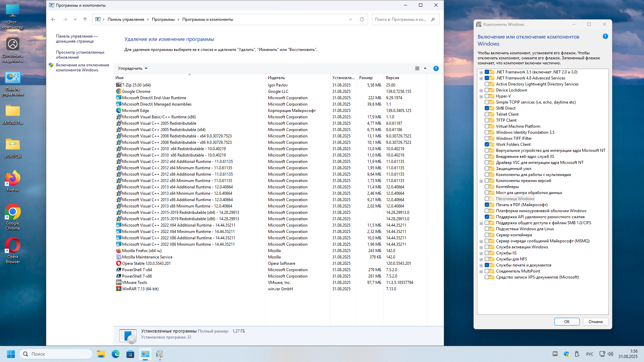Expand .NET Framework 3.5 tree node

[481, 72]
